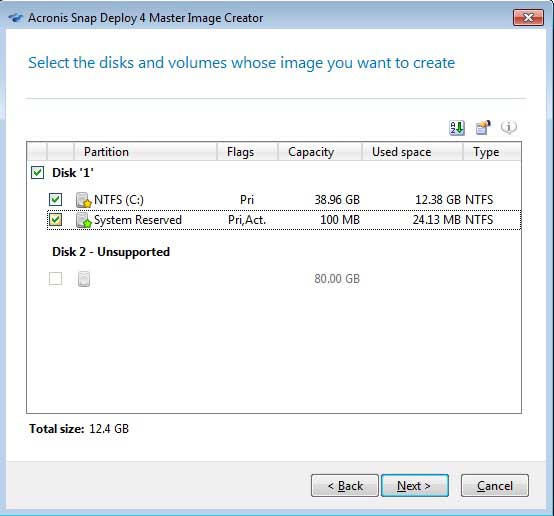The height and width of the screenshot is (516, 554).
Task: Uncheck the NTFS (C:) checkbox
Action: 55,200
